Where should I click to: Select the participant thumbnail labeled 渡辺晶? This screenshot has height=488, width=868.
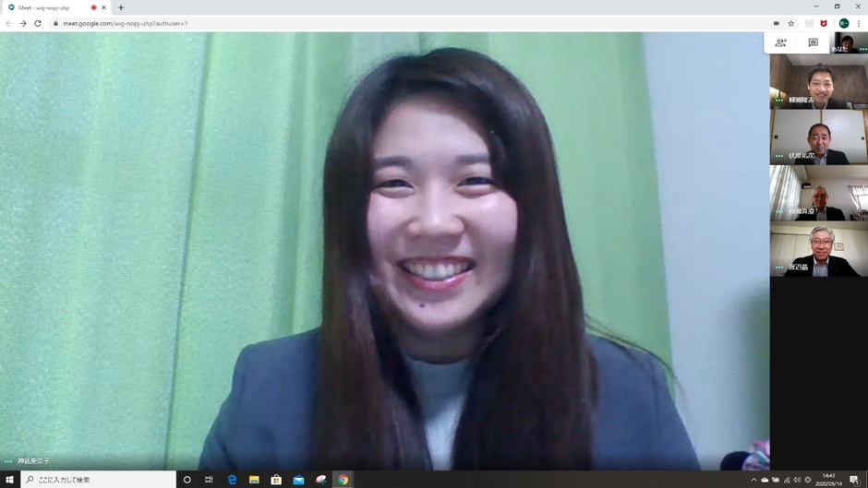click(819, 248)
